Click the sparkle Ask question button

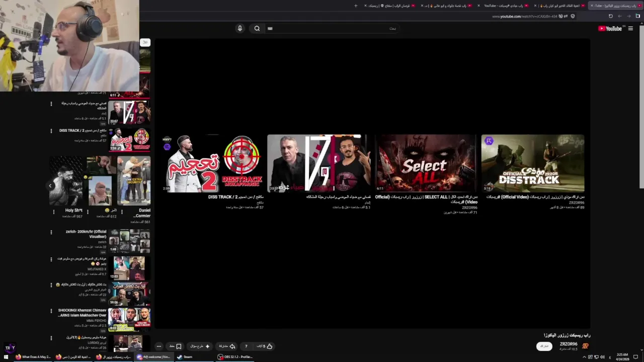click(200, 346)
